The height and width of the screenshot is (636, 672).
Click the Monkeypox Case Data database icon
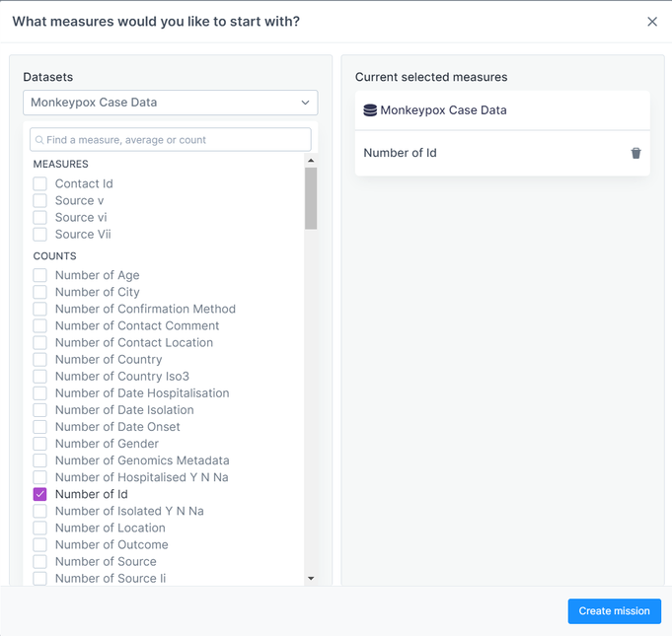(370, 110)
